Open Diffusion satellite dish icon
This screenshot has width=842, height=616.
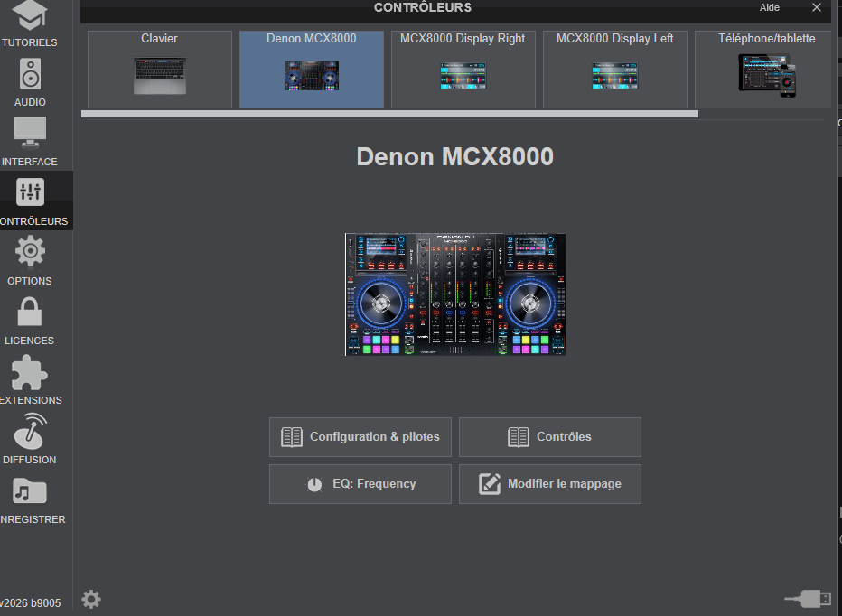(30, 431)
